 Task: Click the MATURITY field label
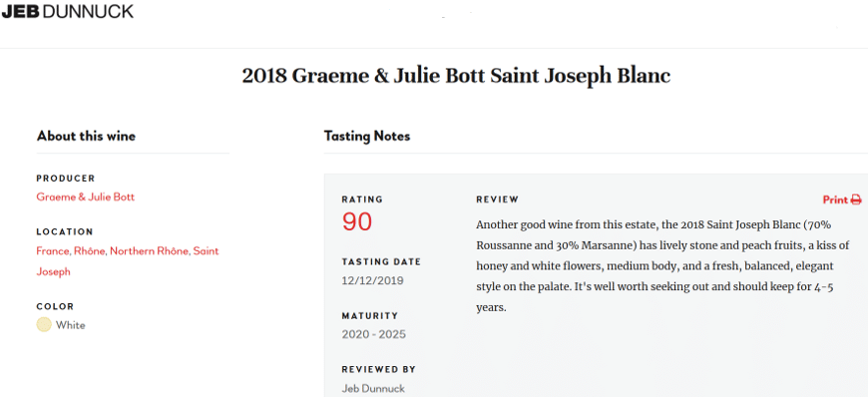[x=370, y=316]
